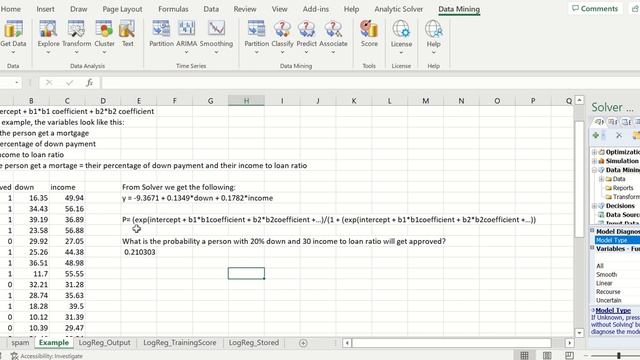Select the cell containing 0.210303
The width and height of the screenshot is (640, 360).
139,252
